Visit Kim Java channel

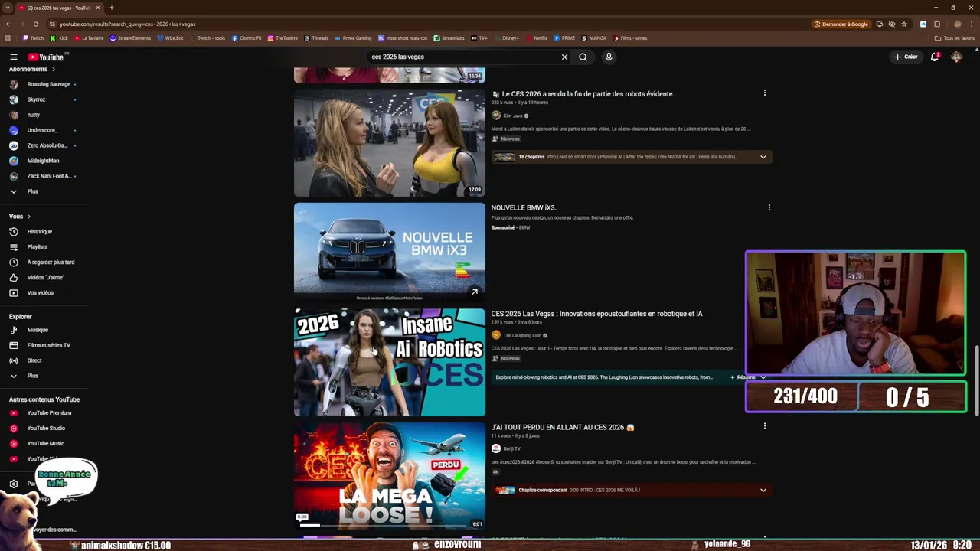[513, 116]
